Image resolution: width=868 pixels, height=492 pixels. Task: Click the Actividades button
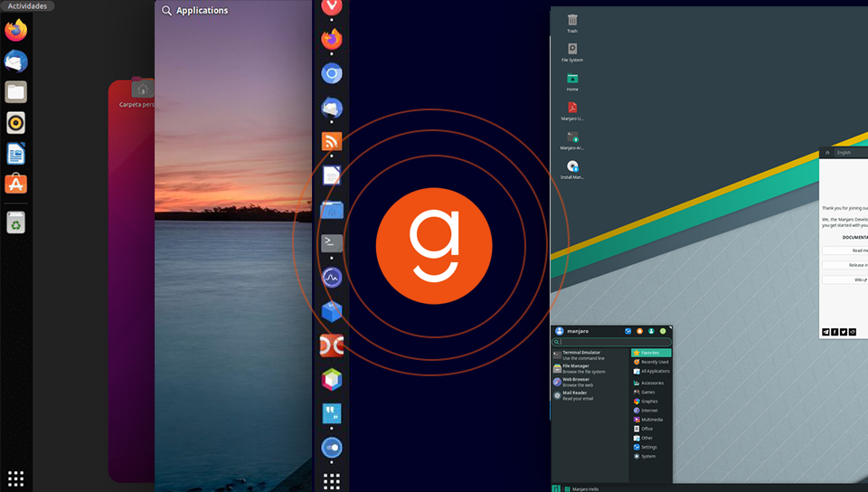click(x=27, y=6)
